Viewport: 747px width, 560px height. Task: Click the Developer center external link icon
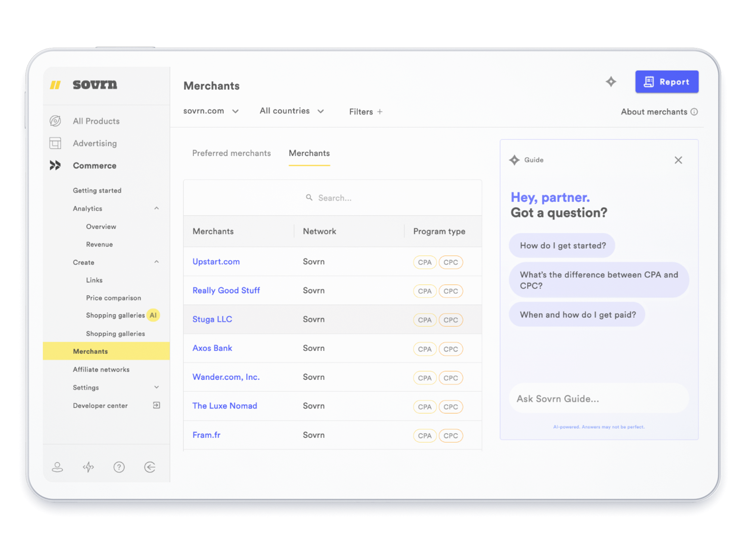[x=156, y=405]
